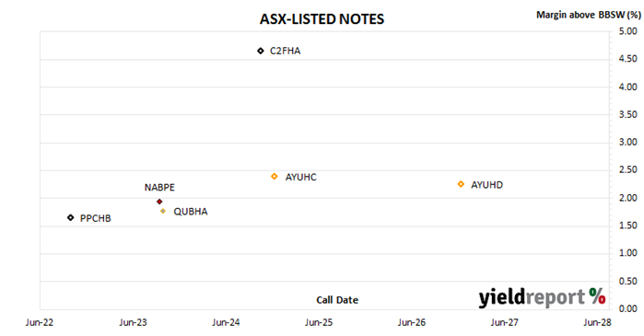Click the AYUHD data label
Viewport: 644px width, 336px height.
coord(486,185)
